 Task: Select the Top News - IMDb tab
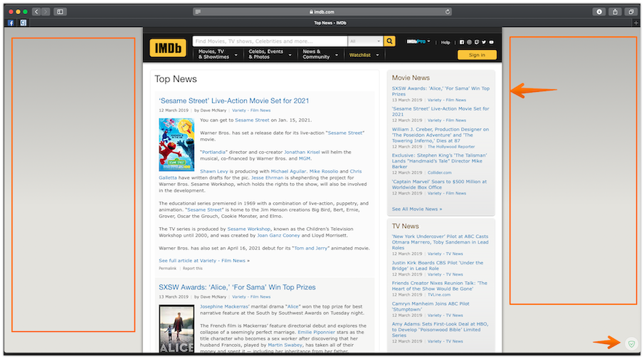[329, 23]
